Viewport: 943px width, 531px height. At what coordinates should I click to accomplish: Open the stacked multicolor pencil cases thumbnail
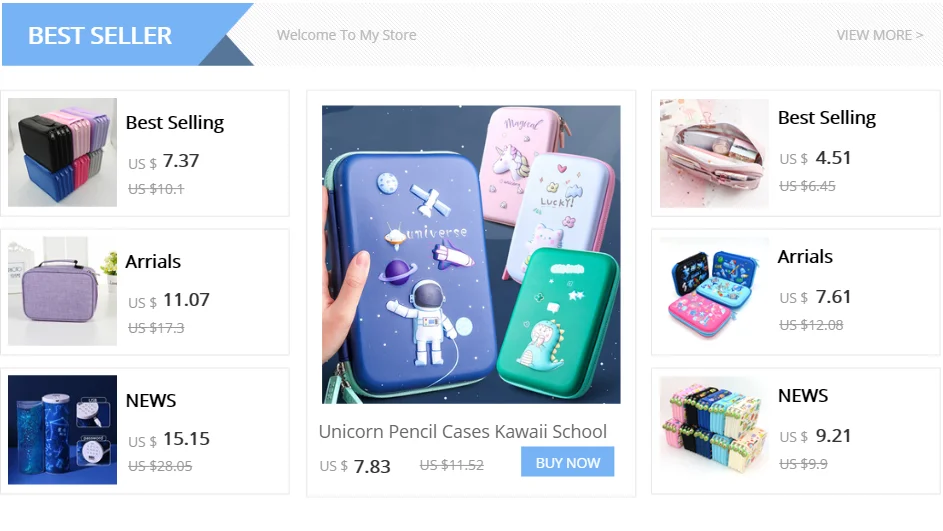[63, 152]
